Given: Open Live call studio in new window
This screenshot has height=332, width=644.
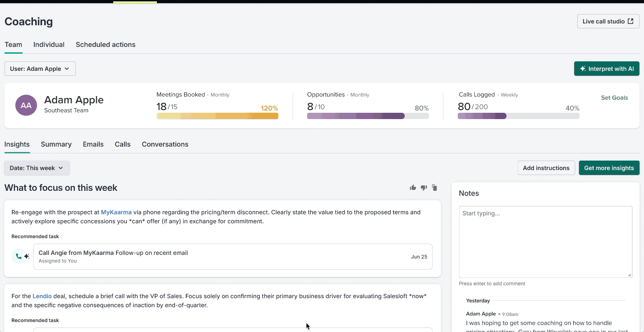Looking at the screenshot, I should [x=608, y=21].
